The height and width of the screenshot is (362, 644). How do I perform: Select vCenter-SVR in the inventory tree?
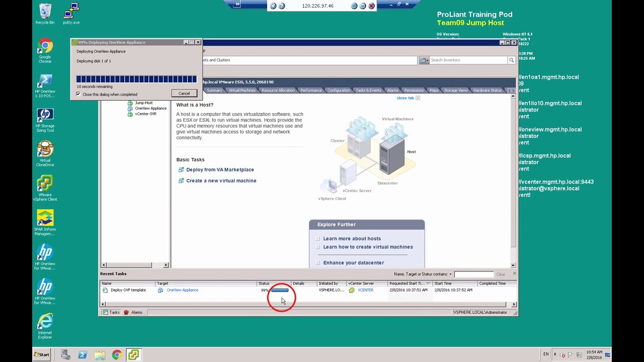(145, 114)
